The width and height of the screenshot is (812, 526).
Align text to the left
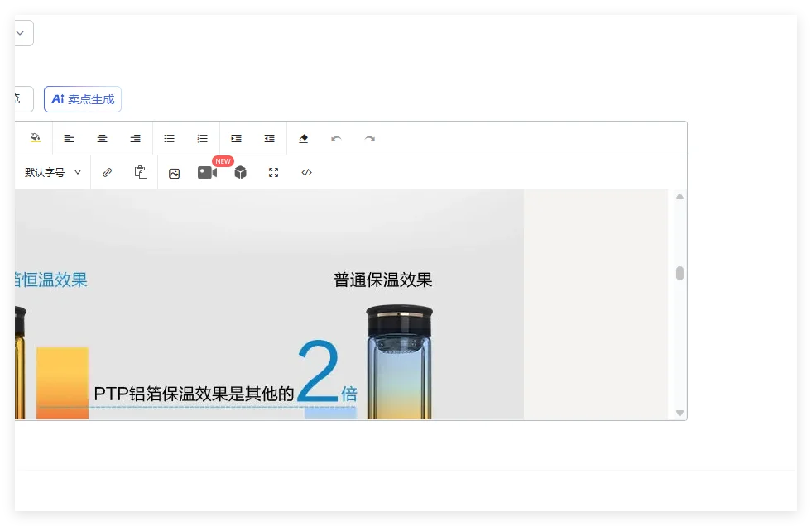[x=69, y=139]
